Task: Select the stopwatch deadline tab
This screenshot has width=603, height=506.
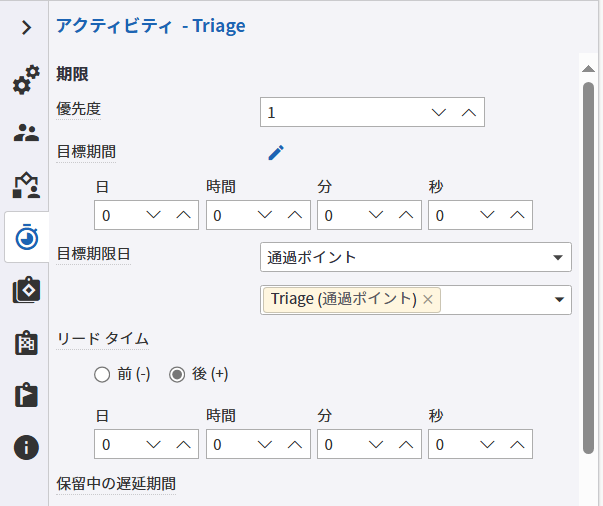Action: click(27, 237)
